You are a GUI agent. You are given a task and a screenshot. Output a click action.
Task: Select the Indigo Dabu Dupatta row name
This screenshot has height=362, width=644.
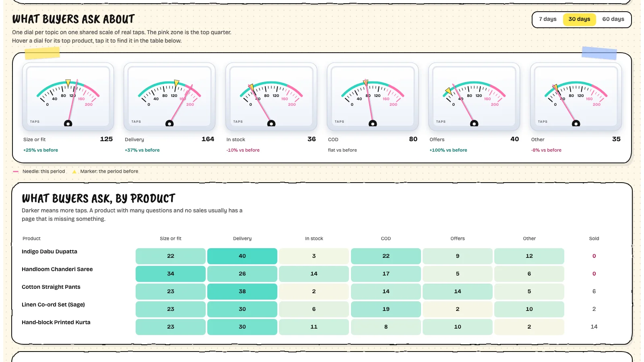pos(50,251)
